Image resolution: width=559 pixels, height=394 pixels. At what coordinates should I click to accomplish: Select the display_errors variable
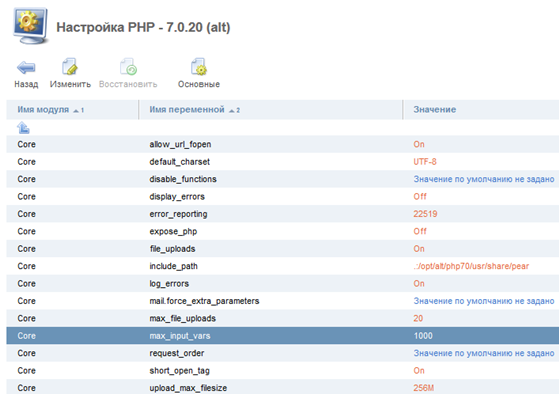(177, 196)
